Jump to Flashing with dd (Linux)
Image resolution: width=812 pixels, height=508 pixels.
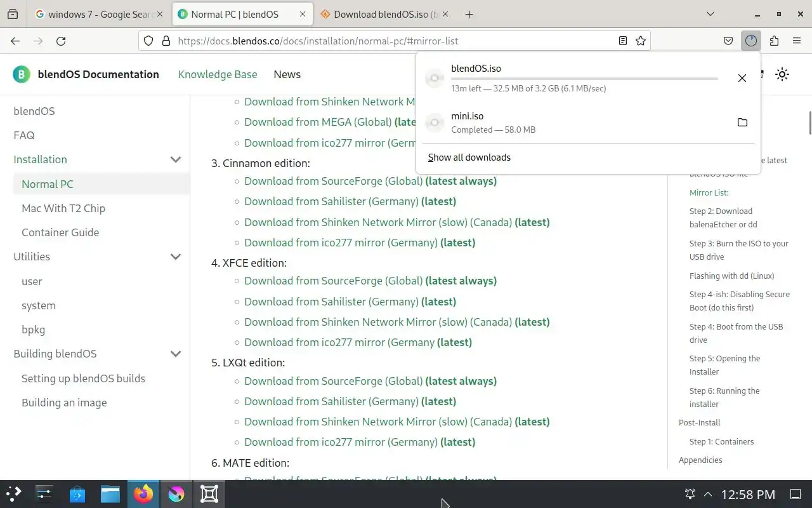tap(732, 276)
